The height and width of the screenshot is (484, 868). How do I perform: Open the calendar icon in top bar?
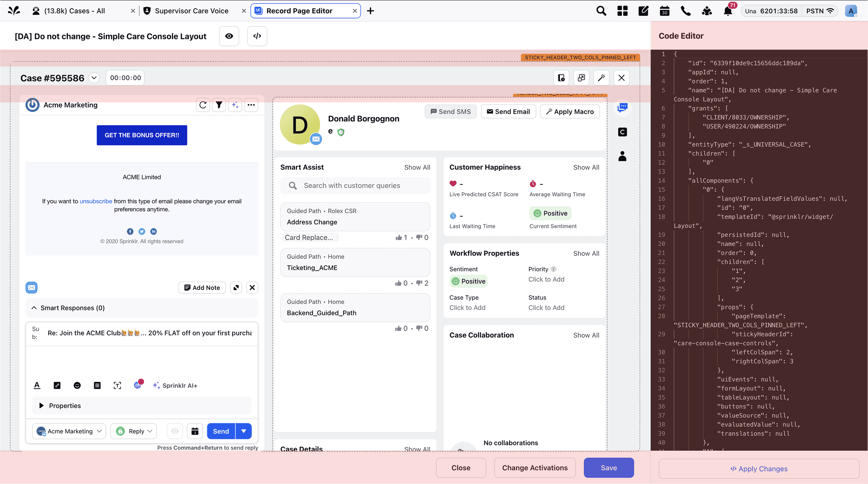pyautogui.click(x=665, y=11)
